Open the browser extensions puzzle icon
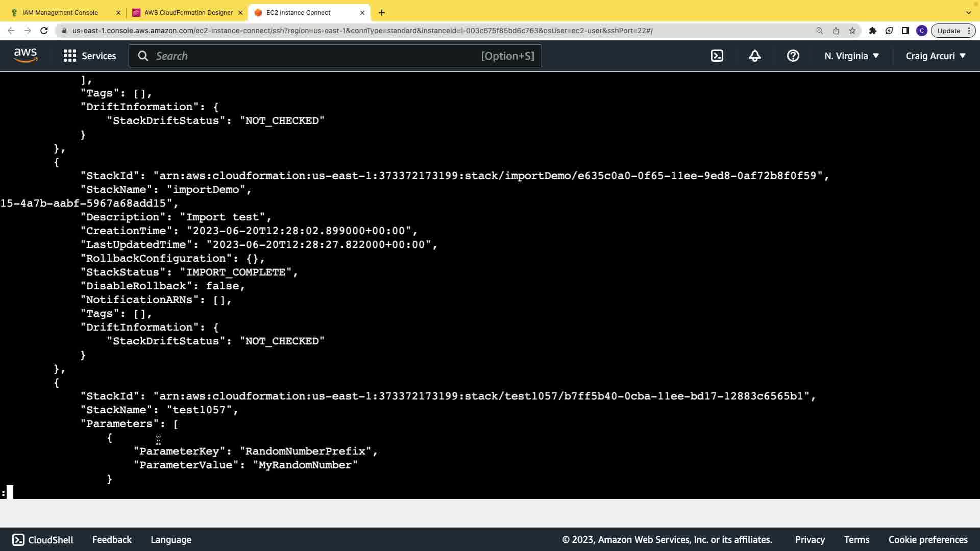 pos(873,31)
